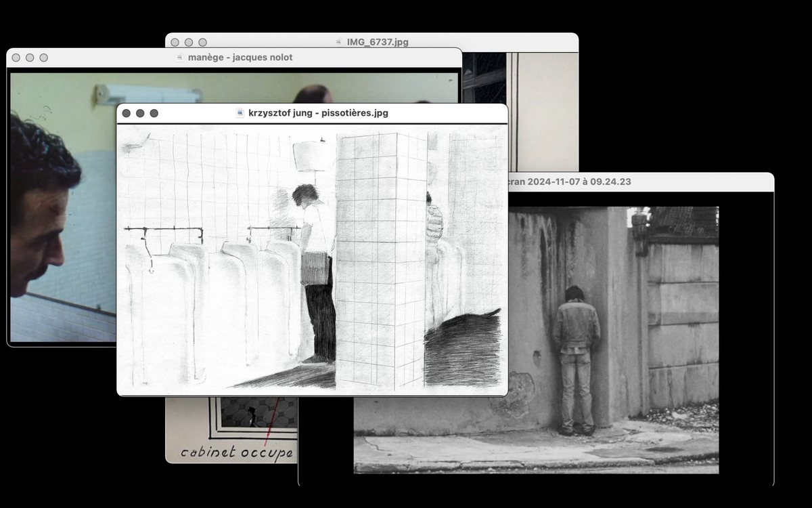Click the black-and-white photo of the man facing the wall

(x=536, y=340)
